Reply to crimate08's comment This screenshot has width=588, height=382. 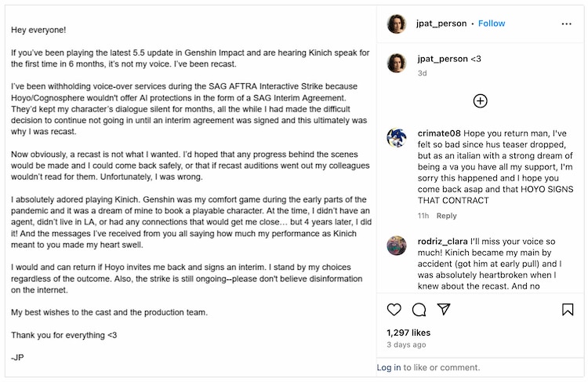tap(446, 216)
